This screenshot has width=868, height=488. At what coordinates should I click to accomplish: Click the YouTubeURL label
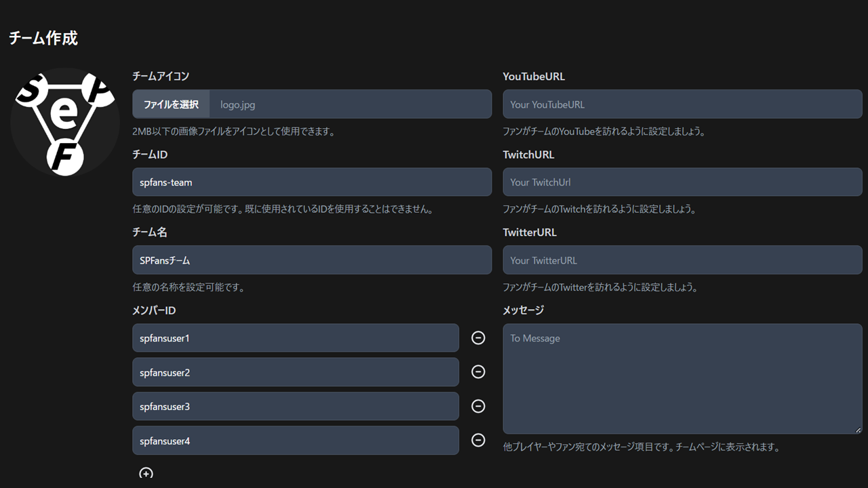[x=534, y=77]
